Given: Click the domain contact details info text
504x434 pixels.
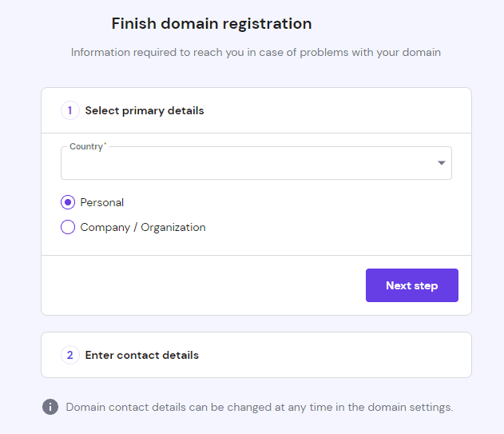Looking at the screenshot, I should (259, 408).
